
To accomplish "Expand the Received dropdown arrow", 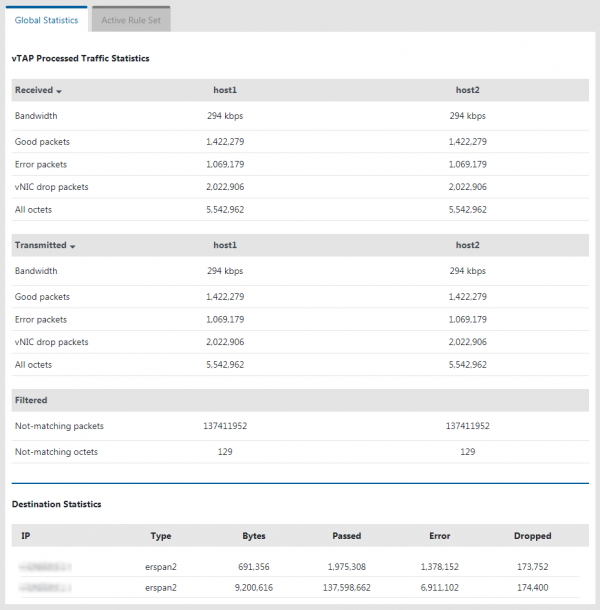I will coord(59,91).
